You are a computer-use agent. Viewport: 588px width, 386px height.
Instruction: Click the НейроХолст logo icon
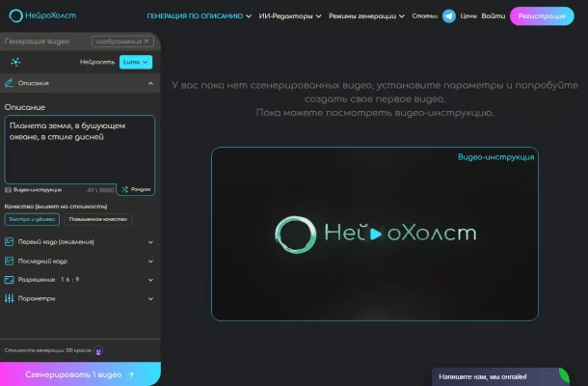click(15, 15)
